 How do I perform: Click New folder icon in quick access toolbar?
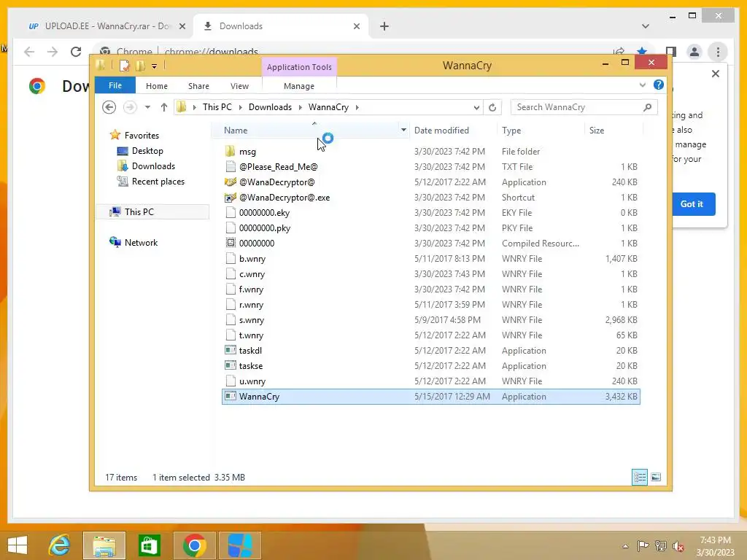tap(140, 66)
